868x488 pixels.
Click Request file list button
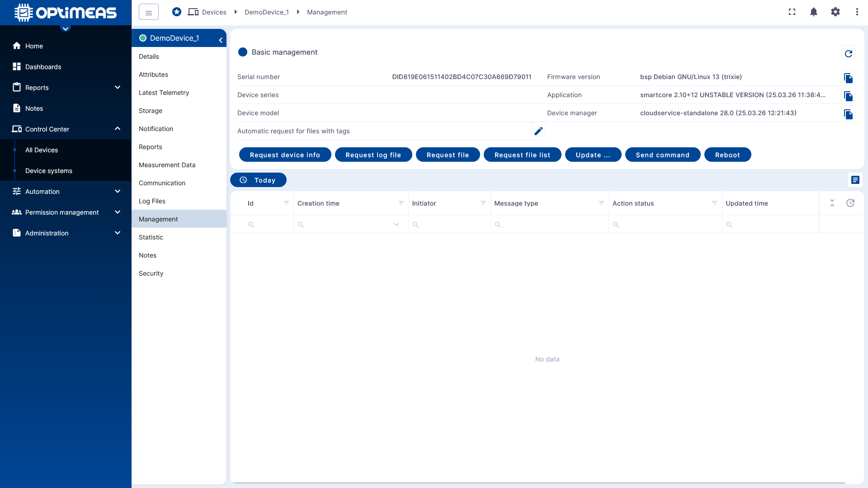[x=522, y=155]
